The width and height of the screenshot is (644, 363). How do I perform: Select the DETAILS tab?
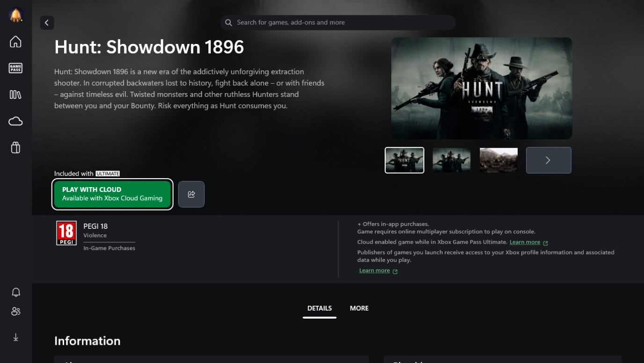pyautogui.click(x=320, y=308)
